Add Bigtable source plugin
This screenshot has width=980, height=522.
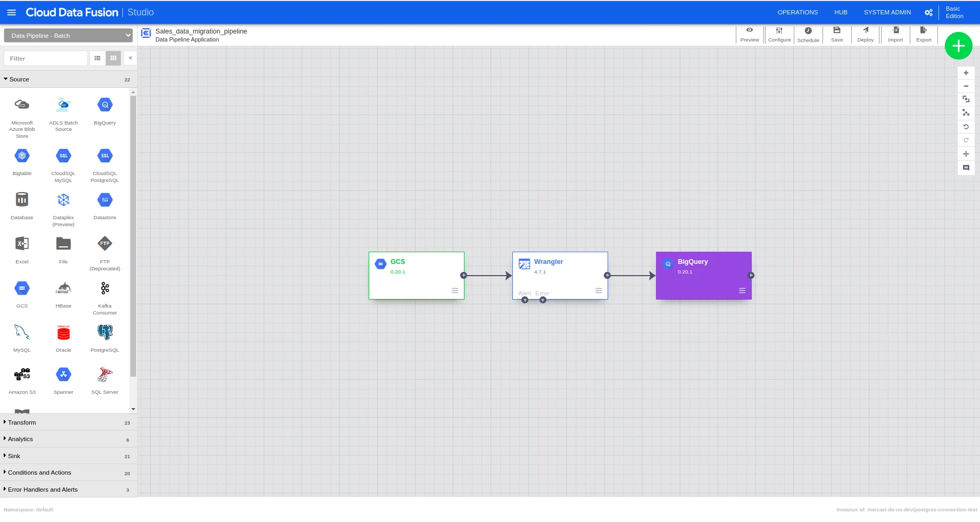coord(22,162)
